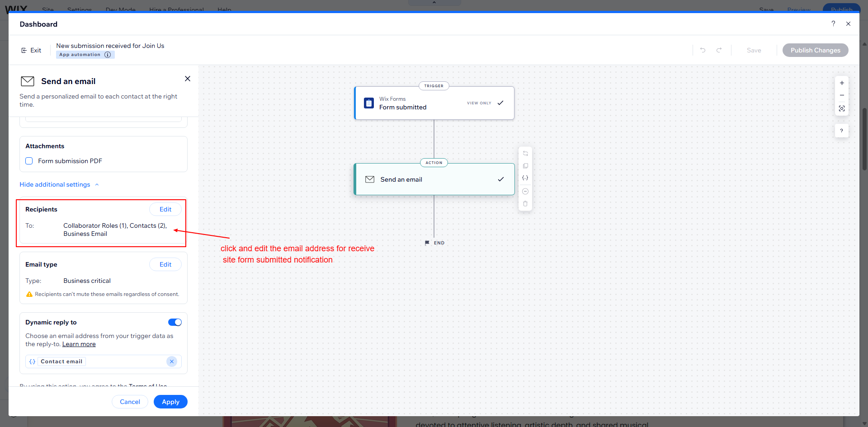Open the Learn more link
The image size is (868, 427).
point(79,344)
